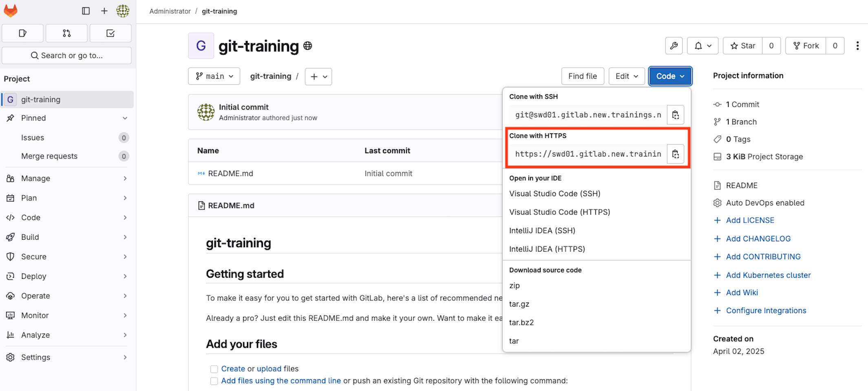868x391 pixels.
Task: Toggle the sidebar collapse icon
Action: 86,11
